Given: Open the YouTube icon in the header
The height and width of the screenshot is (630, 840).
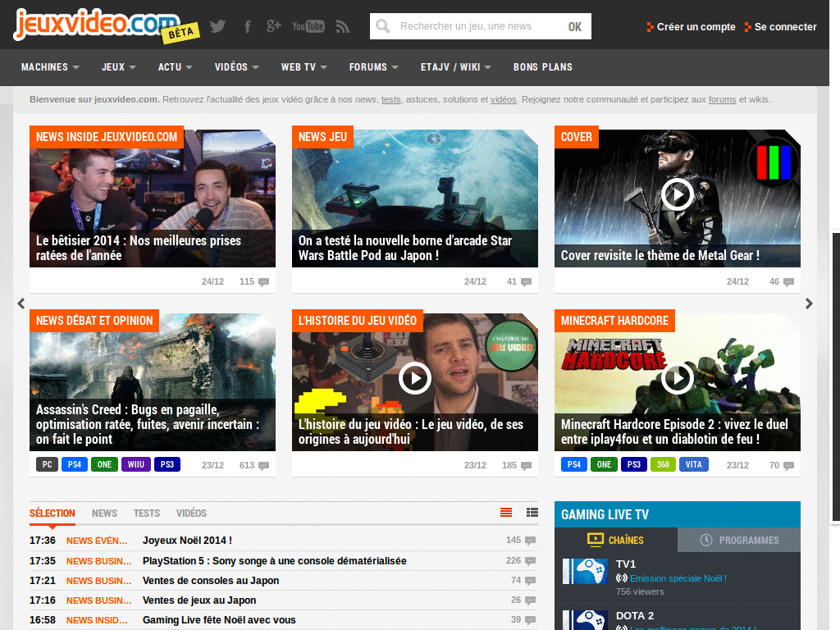Looking at the screenshot, I should point(308,26).
